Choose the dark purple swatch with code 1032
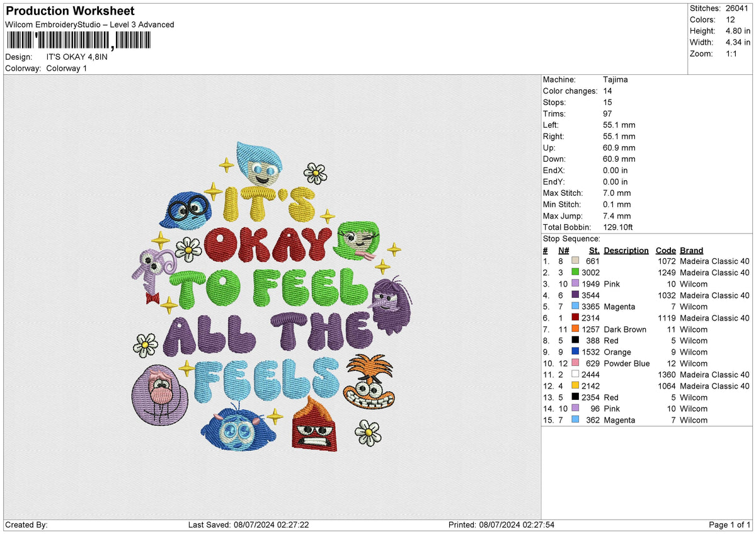This screenshot has width=756, height=534. click(x=575, y=295)
